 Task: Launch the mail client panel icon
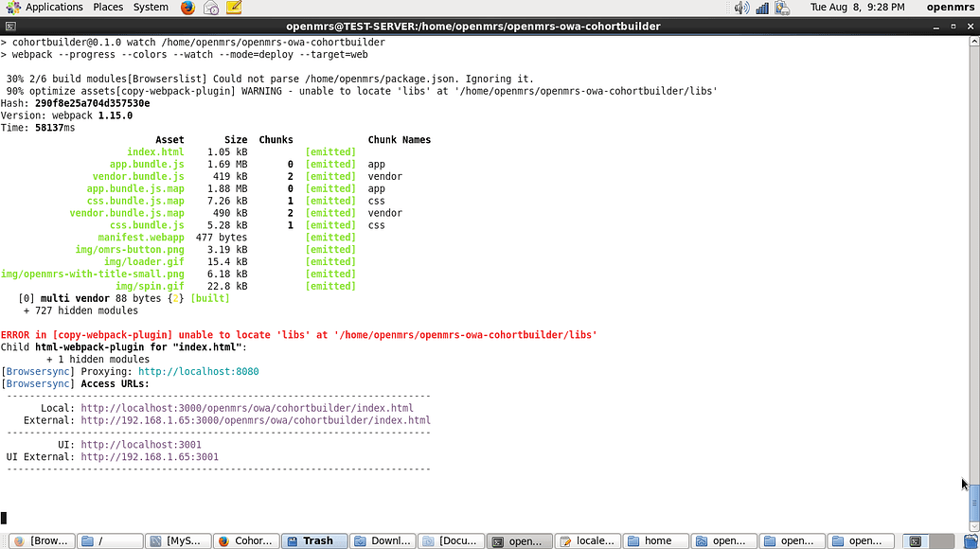(x=211, y=8)
